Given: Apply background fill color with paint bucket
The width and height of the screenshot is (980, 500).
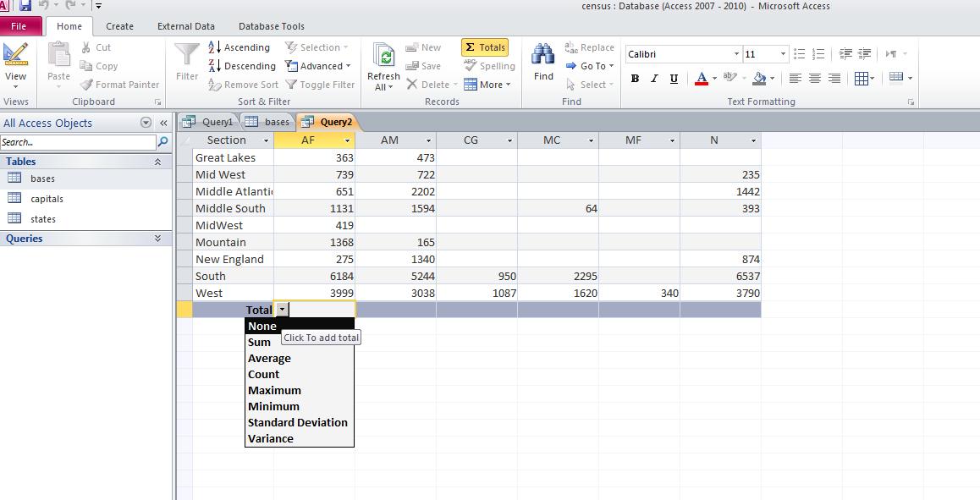Looking at the screenshot, I should [759, 79].
